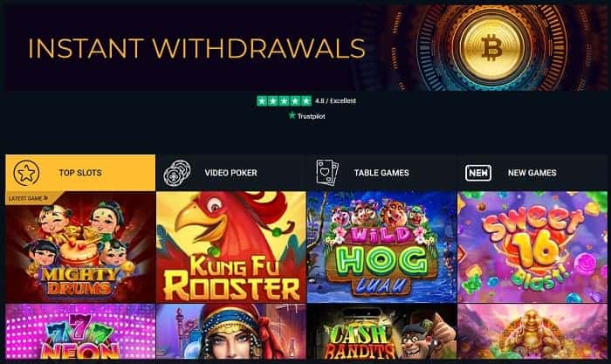Click the star icon in Top Slots
The width and height of the screenshot is (611, 364).
(26, 173)
